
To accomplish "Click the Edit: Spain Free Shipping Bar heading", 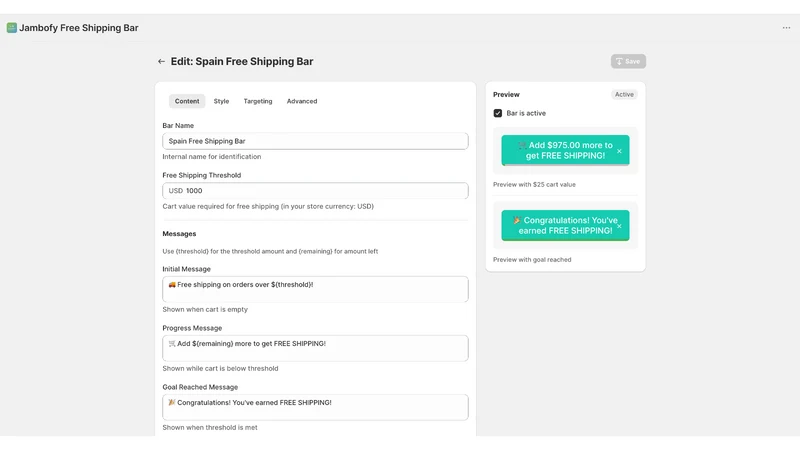I will [242, 61].
